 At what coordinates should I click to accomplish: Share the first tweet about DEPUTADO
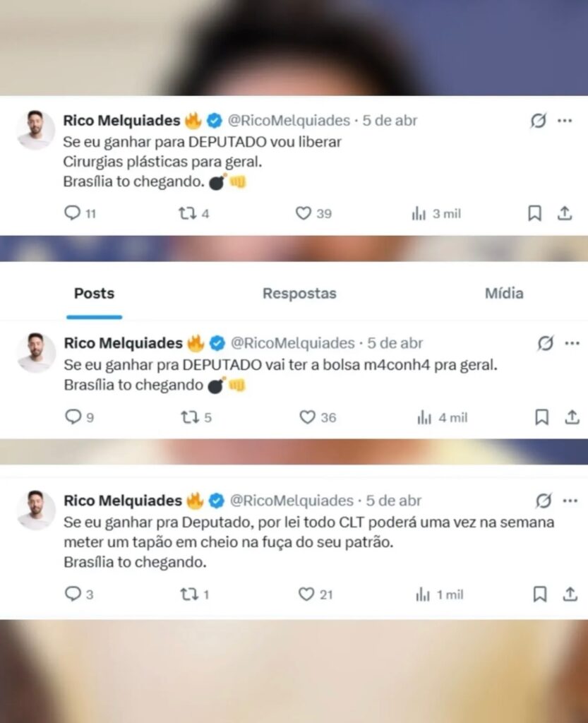[x=565, y=213]
